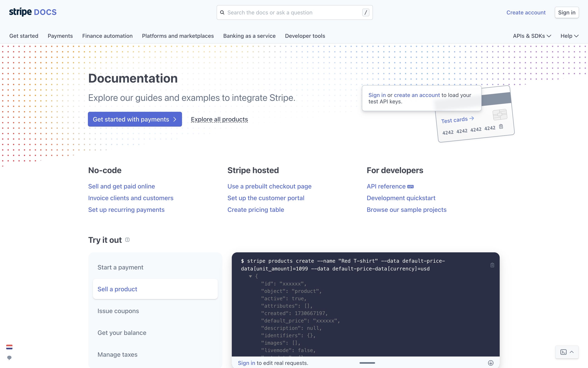Select the Sell a product tab

155,289
